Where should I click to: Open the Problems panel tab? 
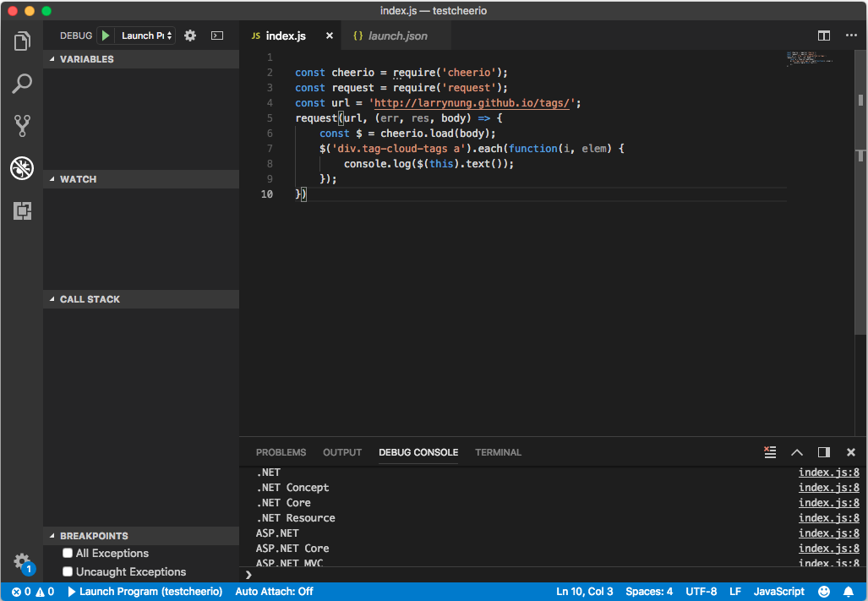[281, 452]
